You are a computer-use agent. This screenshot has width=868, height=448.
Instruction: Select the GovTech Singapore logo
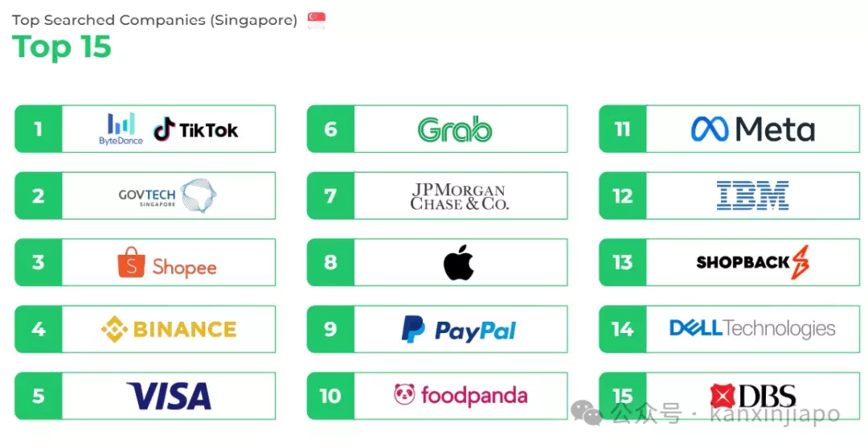168,195
